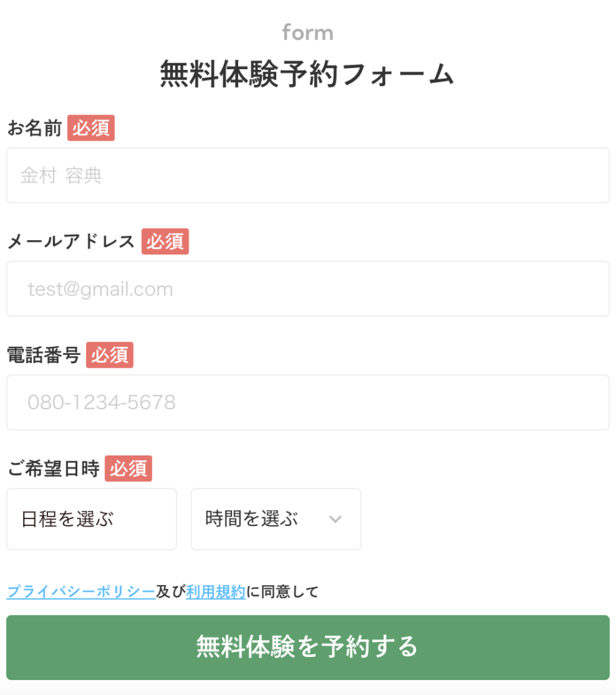The height and width of the screenshot is (695, 616).
Task: Click the 必須 badge beside お名前
Action: coord(91,128)
